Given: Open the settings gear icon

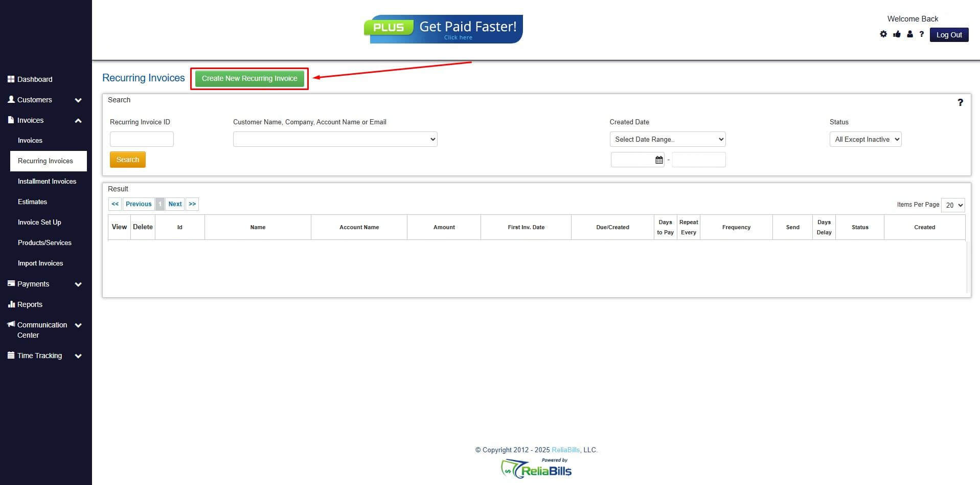Looking at the screenshot, I should [x=883, y=34].
